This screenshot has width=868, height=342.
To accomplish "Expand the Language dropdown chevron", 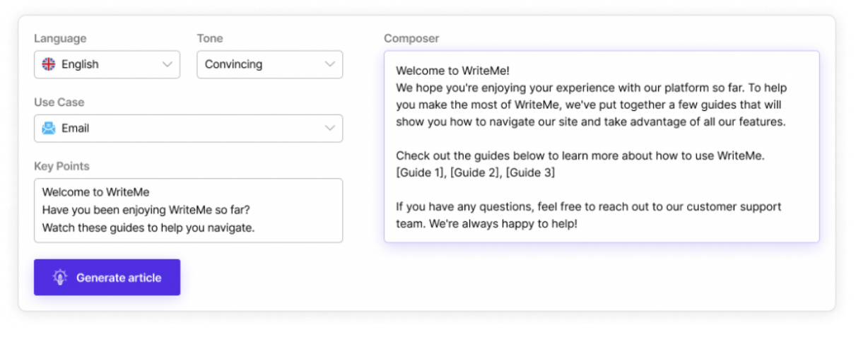I will pyautogui.click(x=168, y=64).
